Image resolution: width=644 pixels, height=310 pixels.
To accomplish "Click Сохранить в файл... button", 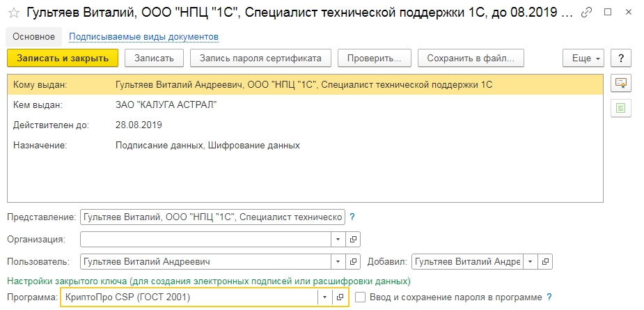I will [471, 58].
